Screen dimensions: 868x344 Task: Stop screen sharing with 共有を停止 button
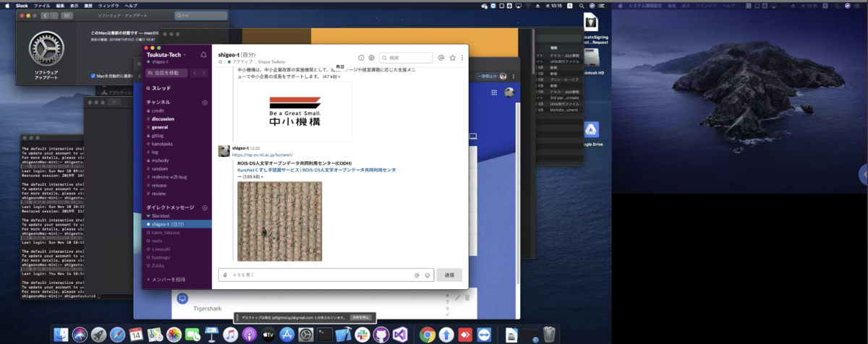point(359,317)
